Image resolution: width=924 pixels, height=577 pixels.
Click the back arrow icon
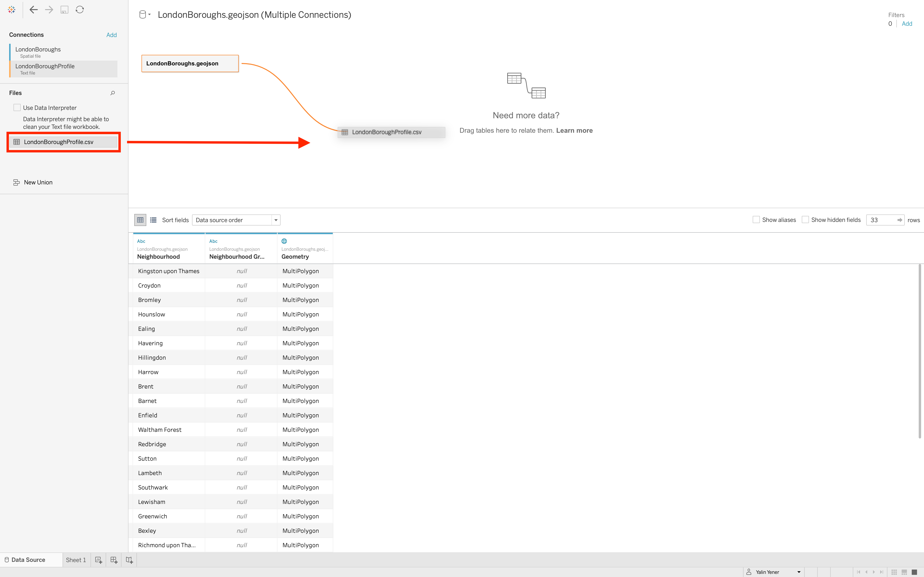coord(34,10)
